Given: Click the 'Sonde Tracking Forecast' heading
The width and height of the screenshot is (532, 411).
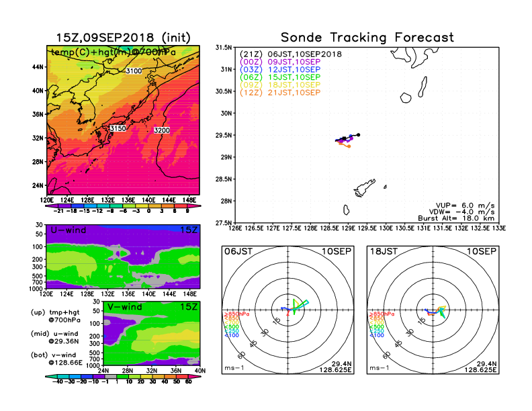Looking at the screenshot, I should coord(367,37).
